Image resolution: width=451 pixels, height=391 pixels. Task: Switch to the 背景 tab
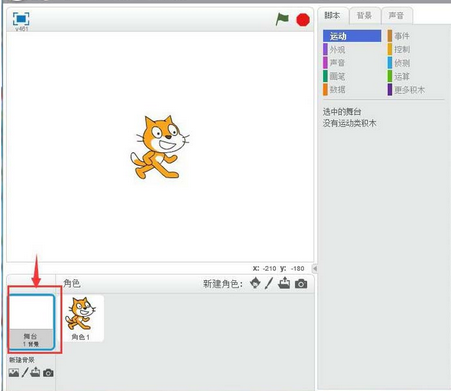click(364, 16)
